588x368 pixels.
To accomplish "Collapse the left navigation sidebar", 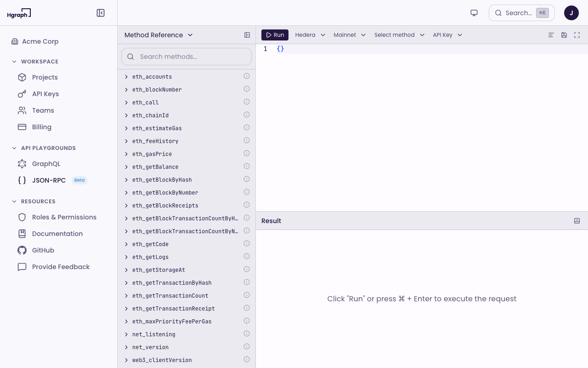I will point(101,13).
